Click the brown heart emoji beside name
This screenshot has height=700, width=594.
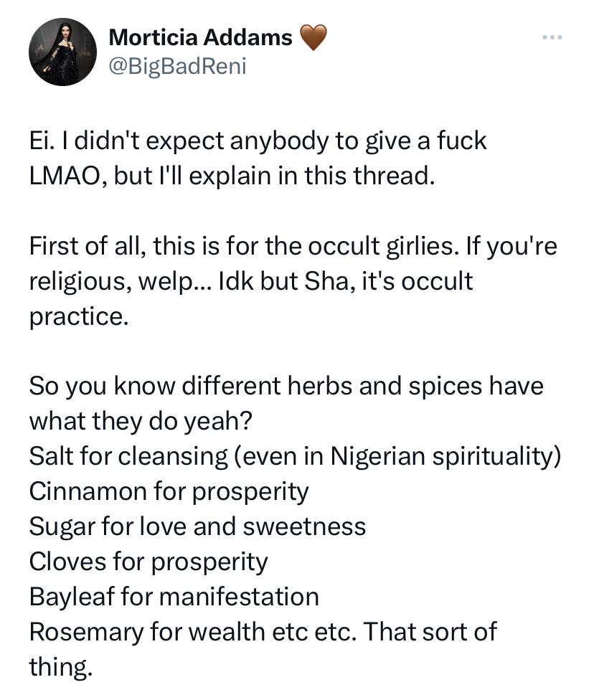313,37
